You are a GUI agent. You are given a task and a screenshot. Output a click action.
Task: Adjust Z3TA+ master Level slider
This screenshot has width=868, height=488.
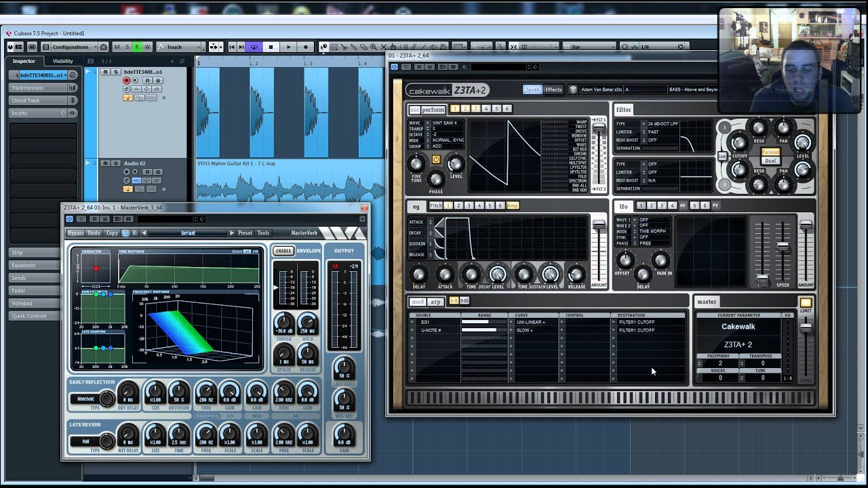[806, 327]
